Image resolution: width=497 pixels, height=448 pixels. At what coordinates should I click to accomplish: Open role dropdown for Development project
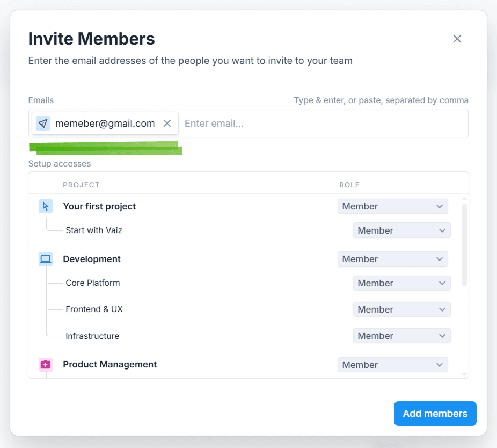pyautogui.click(x=392, y=259)
